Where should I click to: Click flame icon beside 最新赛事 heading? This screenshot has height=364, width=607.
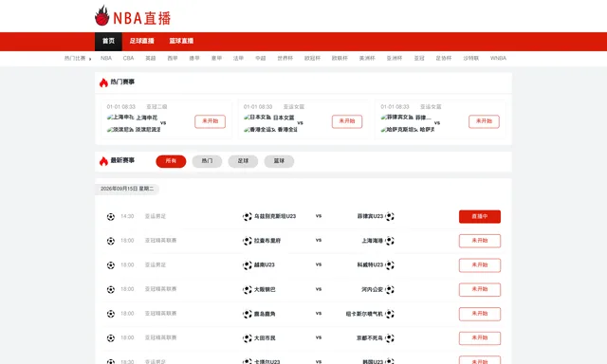point(103,161)
